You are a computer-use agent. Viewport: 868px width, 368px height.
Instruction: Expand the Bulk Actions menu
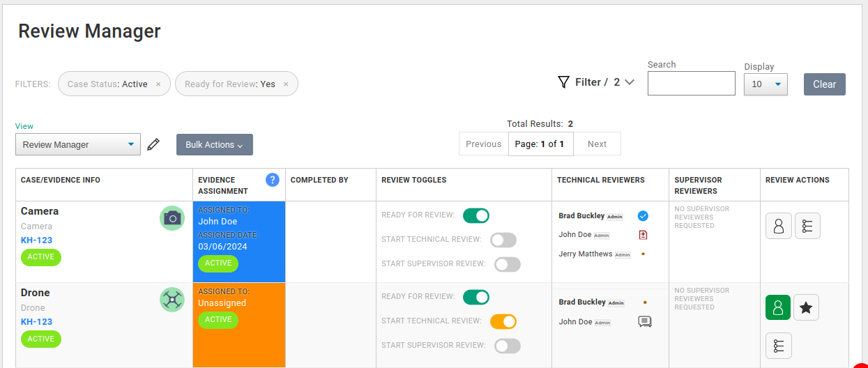214,145
